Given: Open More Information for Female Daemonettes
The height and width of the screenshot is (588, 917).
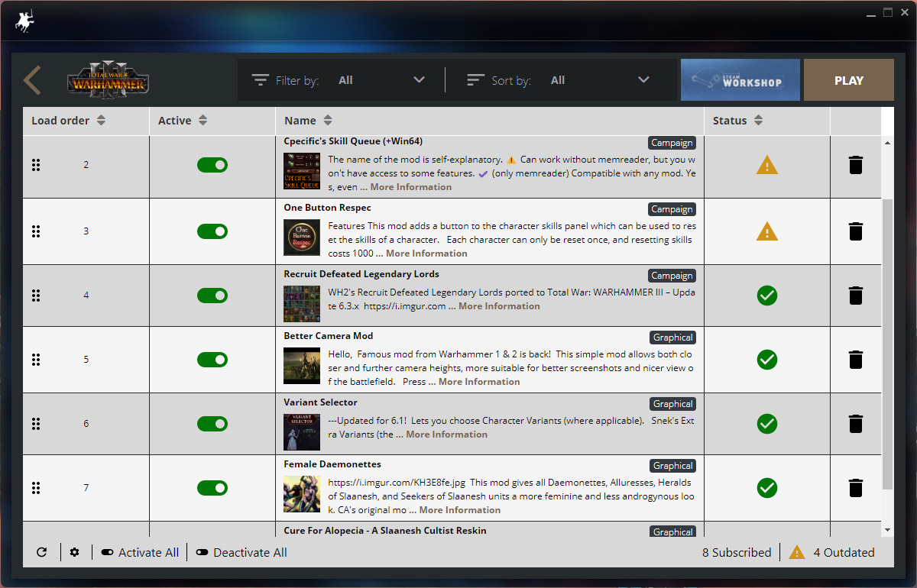Looking at the screenshot, I should (x=460, y=510).
